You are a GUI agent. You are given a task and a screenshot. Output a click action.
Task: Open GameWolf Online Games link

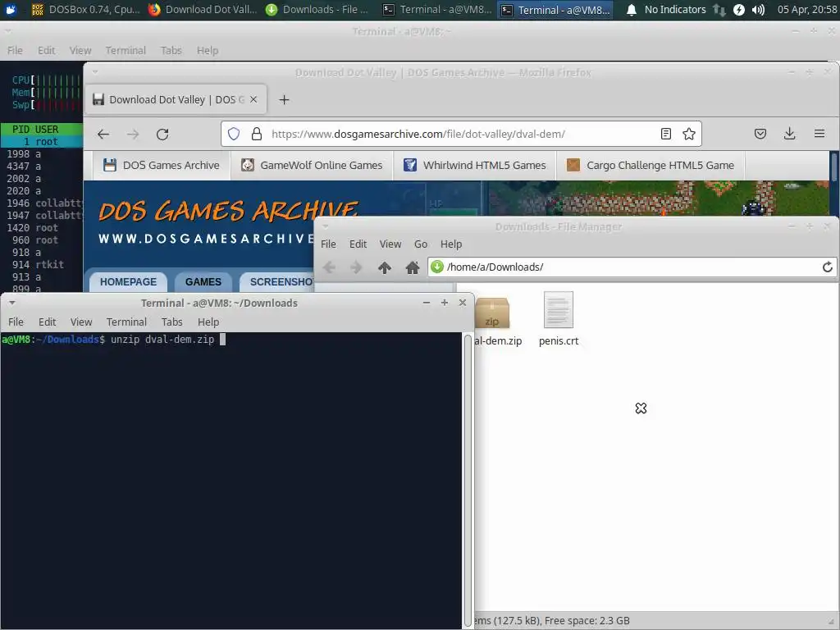[312, 165]
